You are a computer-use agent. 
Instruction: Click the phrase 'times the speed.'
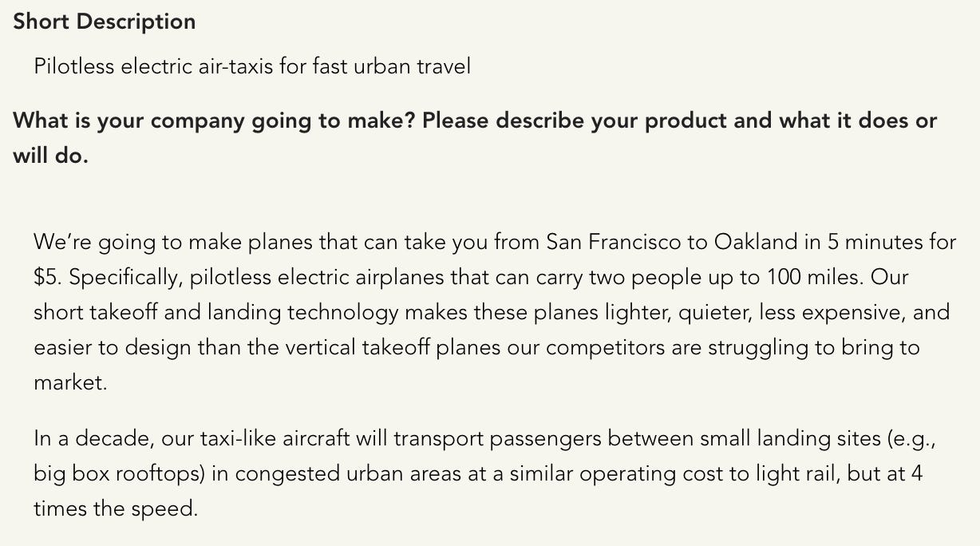click(x=116, y=508)
